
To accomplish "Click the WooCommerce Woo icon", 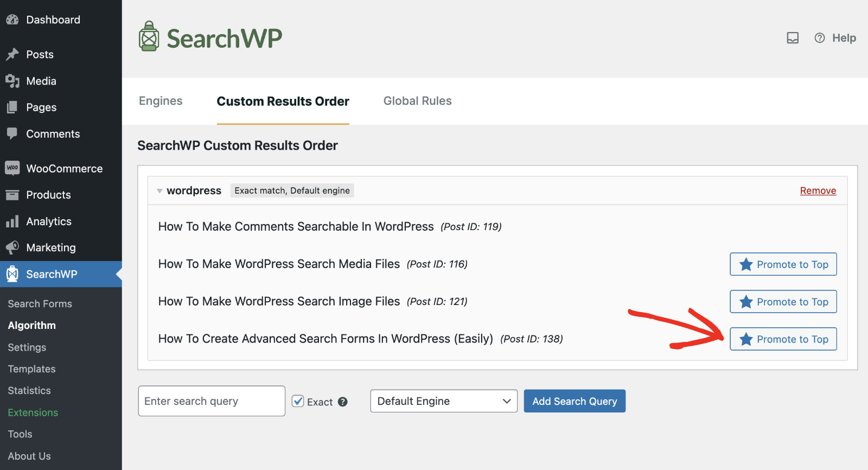I will click(12, 168).
